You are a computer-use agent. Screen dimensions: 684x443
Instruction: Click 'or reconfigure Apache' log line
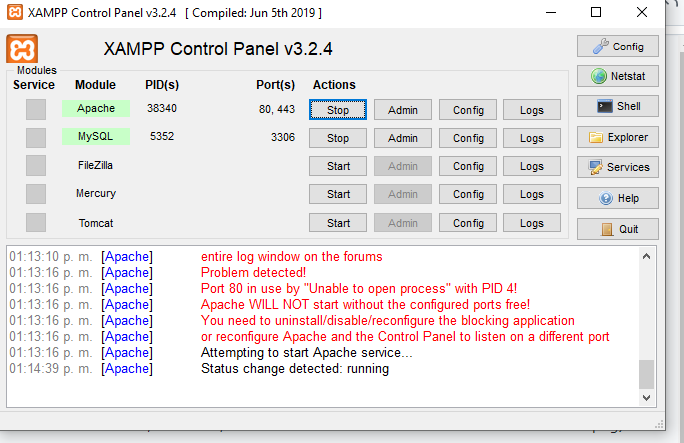405,337
